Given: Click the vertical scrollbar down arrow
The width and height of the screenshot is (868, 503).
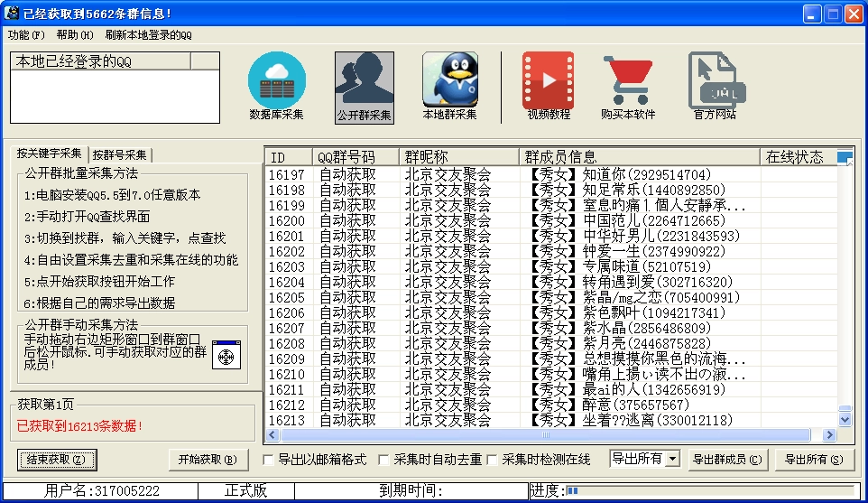Looking at the screenshot, I should pyautogui.click(x=845, y=420).
